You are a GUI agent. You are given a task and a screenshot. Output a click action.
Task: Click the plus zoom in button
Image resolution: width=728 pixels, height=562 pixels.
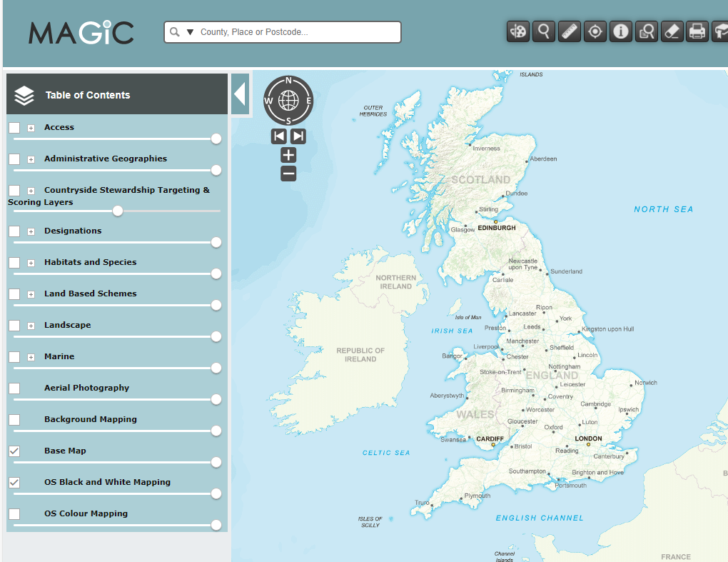coord(288,155)
